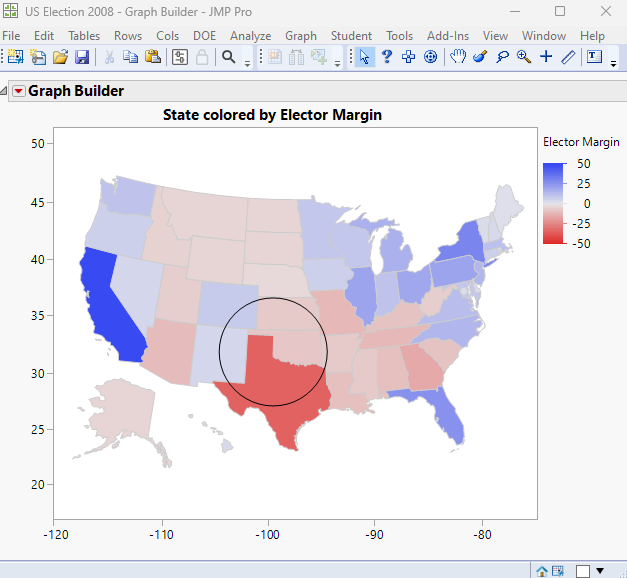Open the status bar dropdown arrow
Image resolution: width=627 pixels, height=578 pixels.
[600, 571]
